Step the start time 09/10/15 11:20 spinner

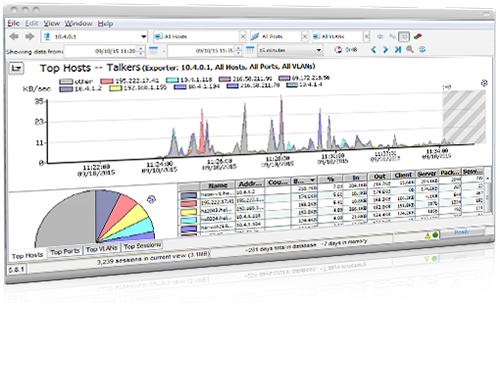(141, 51)
